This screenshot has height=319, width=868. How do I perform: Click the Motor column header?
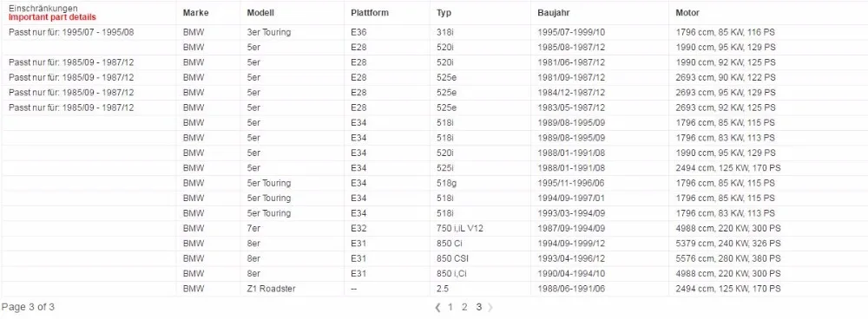click(x=687, y=13)
